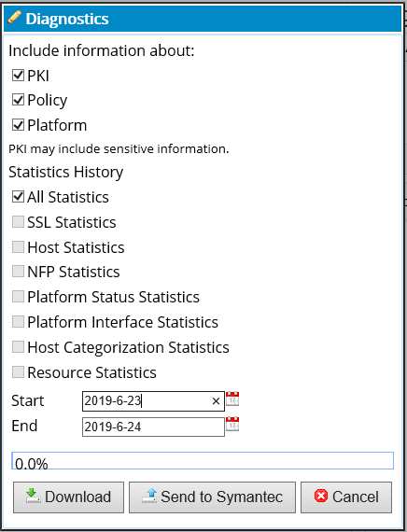The width and height of the screenshot is (407, 532).
Task: Tick the Host Statistics checkbox
Action: (x=18, y=247)
